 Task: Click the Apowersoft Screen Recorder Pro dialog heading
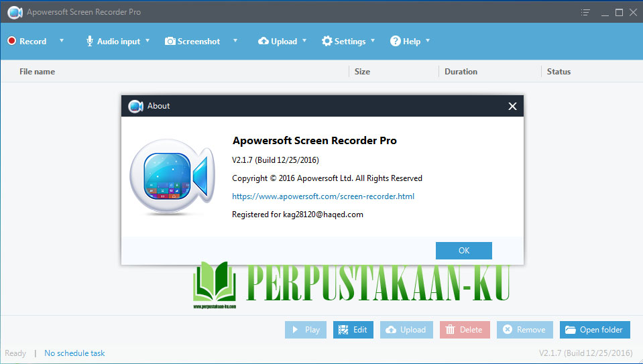pyautogui.click(x=314, y=141)
